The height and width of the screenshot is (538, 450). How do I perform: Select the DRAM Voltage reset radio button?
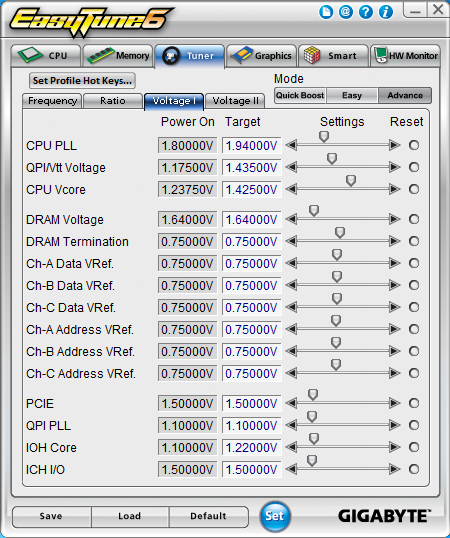point(414,219)
